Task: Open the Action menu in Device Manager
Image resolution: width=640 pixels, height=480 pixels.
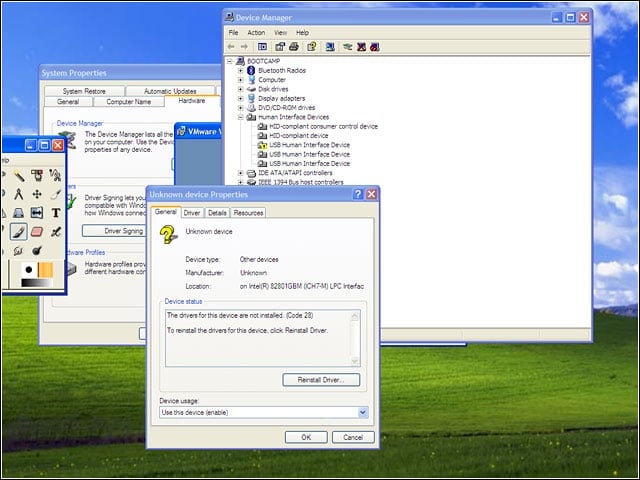Action: click(256, 33)
